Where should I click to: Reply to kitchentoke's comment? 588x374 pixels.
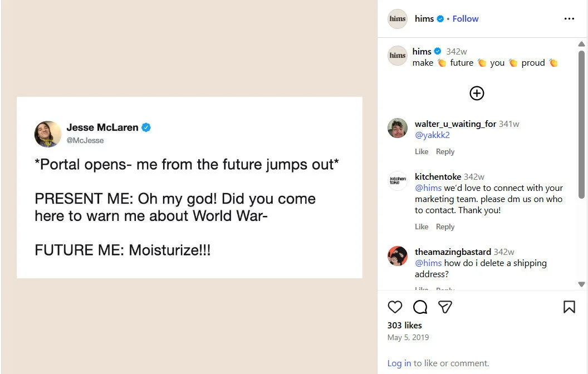click(x=445, y=226)
